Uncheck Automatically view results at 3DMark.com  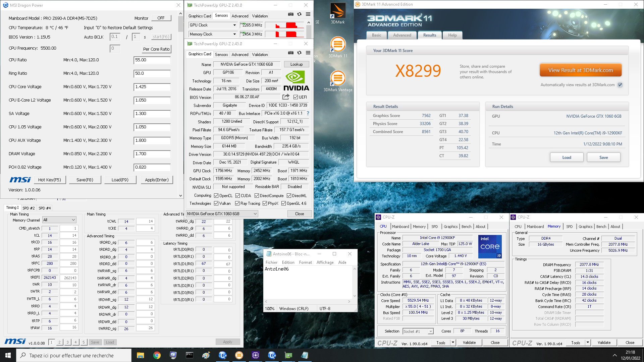click(620, 85)
